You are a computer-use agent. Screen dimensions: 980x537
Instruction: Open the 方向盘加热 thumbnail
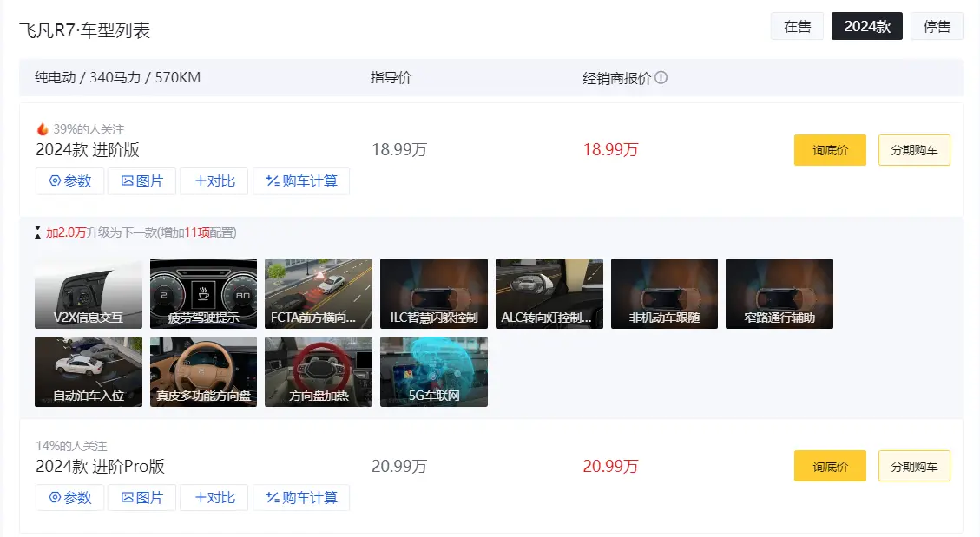[319, 371]
